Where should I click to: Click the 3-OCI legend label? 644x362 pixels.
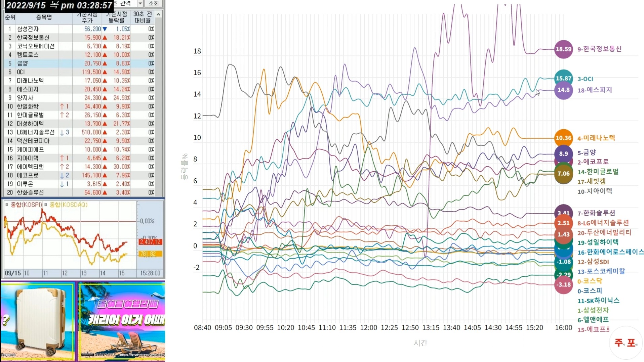[x=585, y=79]
